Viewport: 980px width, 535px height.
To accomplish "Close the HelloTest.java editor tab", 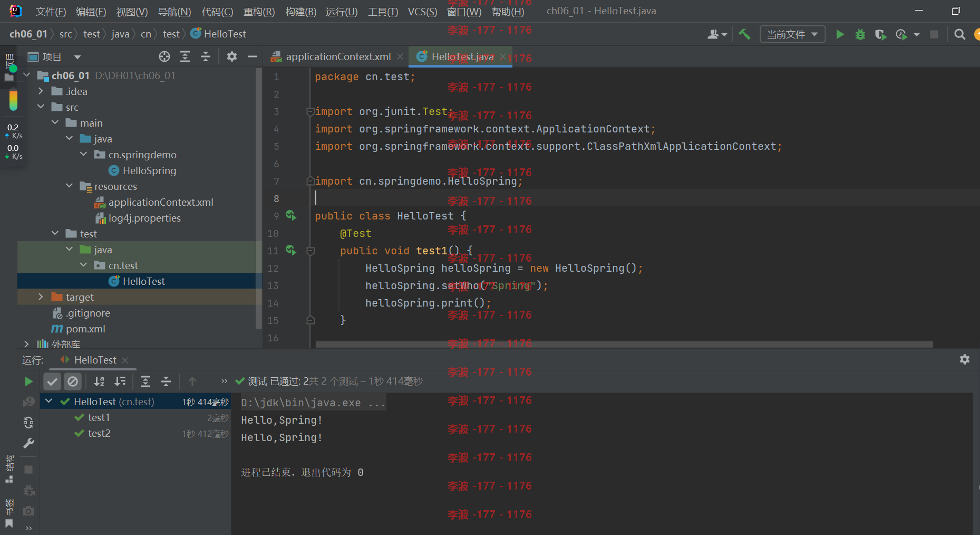I will tap(503, 56).
